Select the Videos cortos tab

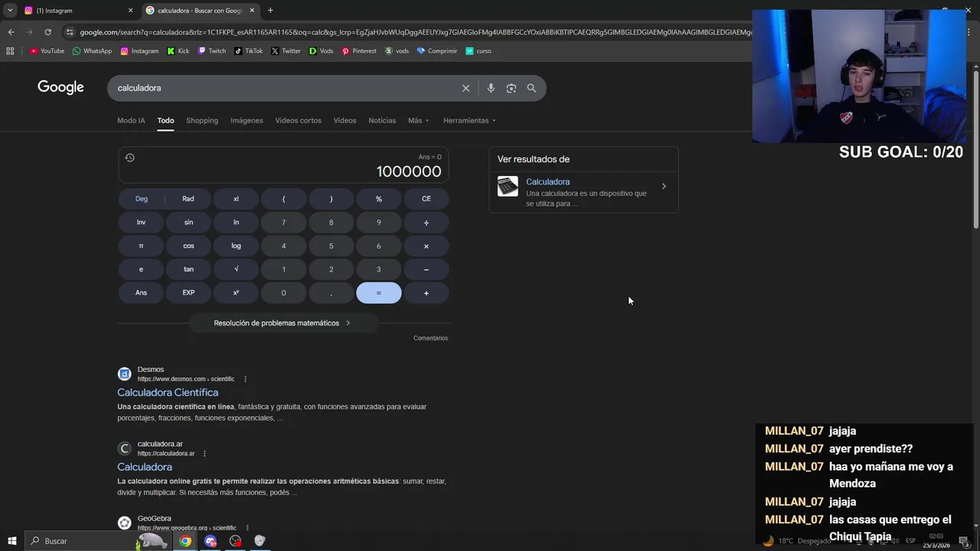click(x=299, y=120)
